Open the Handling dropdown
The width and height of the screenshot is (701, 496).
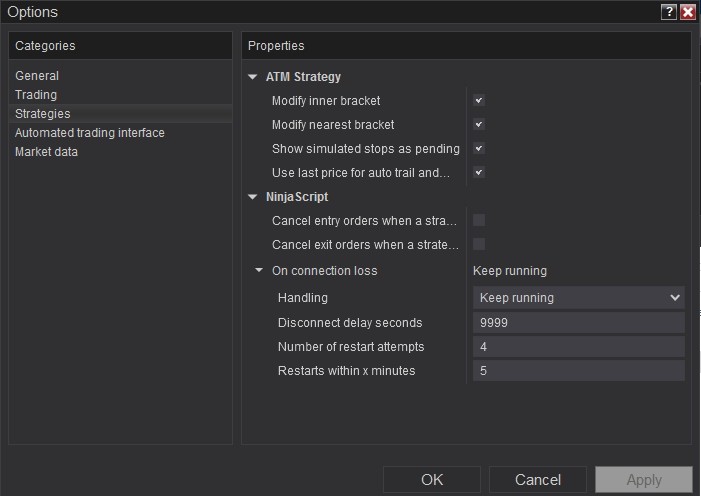[578, 297]
